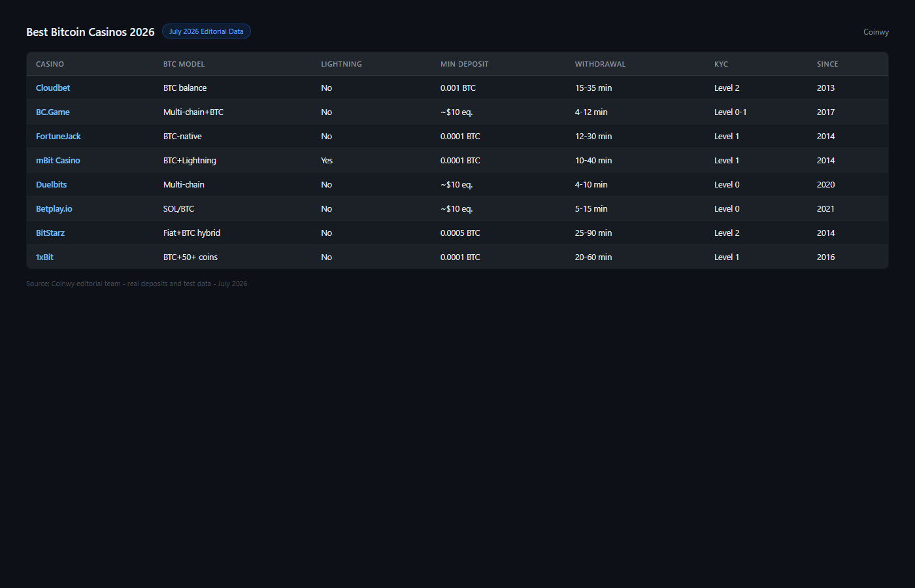This screenshot has width=915, height=588.
Task: Open the Cloudbet casino link
Action: tap(53, 88)
